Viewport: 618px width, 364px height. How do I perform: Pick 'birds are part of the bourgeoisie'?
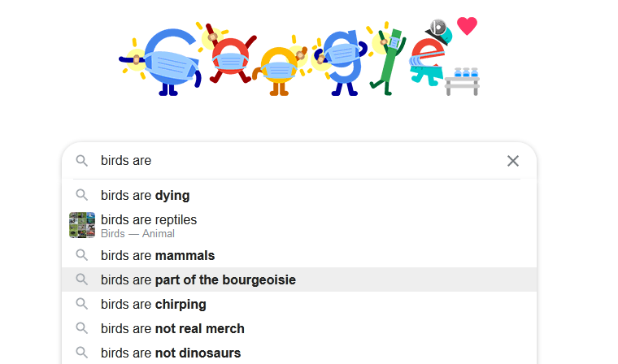point(198,279)
